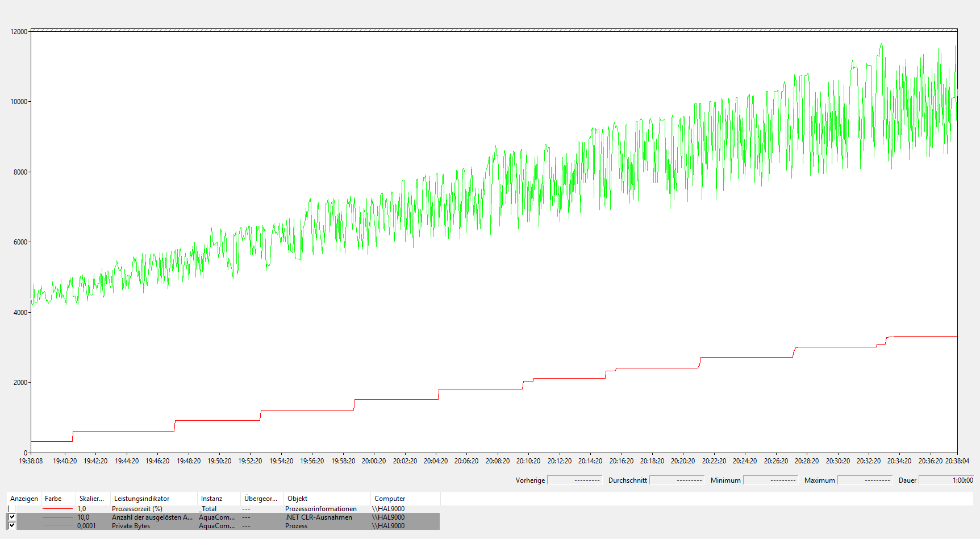Uncheck the Anzahl der ausgelösten counter checkbox
Image resolution: width=980 pixels, height=539 pixels.
(12, 517)
